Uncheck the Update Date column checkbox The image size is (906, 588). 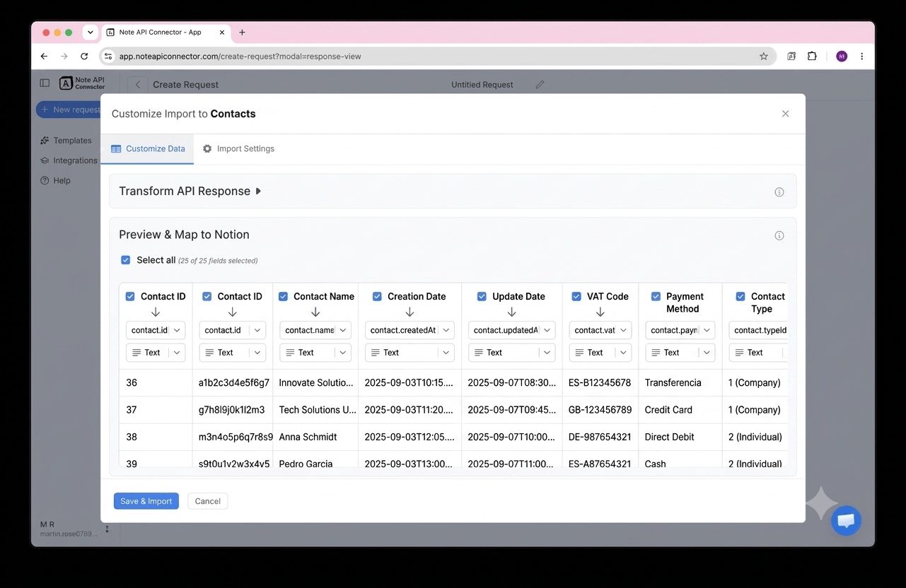[482, 297]
